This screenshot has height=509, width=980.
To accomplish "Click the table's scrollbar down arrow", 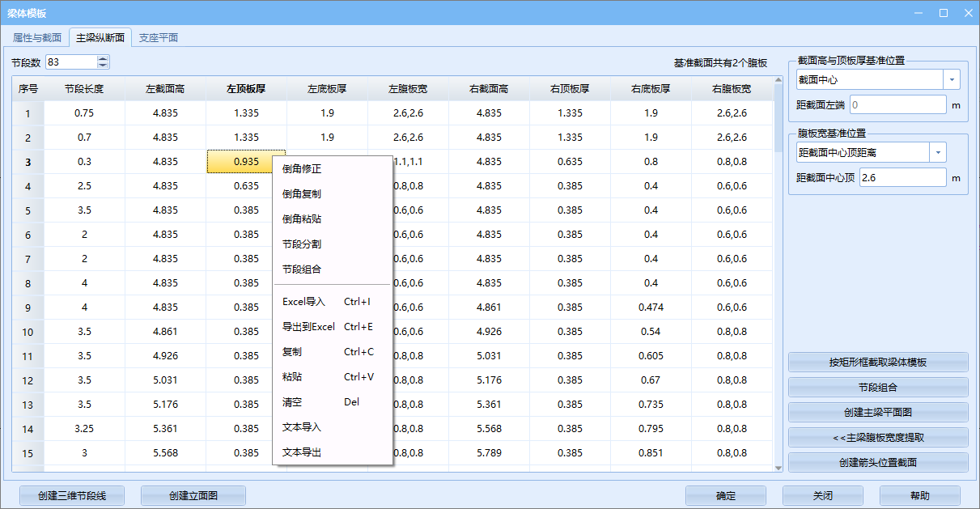I will pyautogui.click(x=778, y=467).
